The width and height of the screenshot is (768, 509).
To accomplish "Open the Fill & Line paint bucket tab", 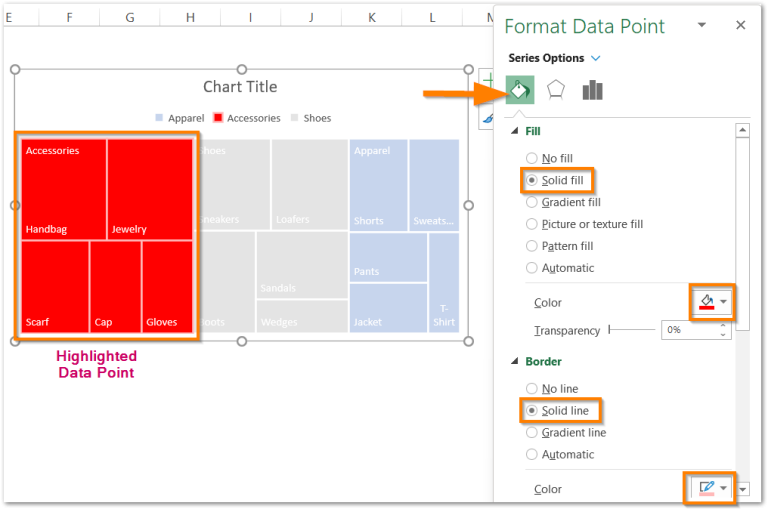I will pos(520,90).
